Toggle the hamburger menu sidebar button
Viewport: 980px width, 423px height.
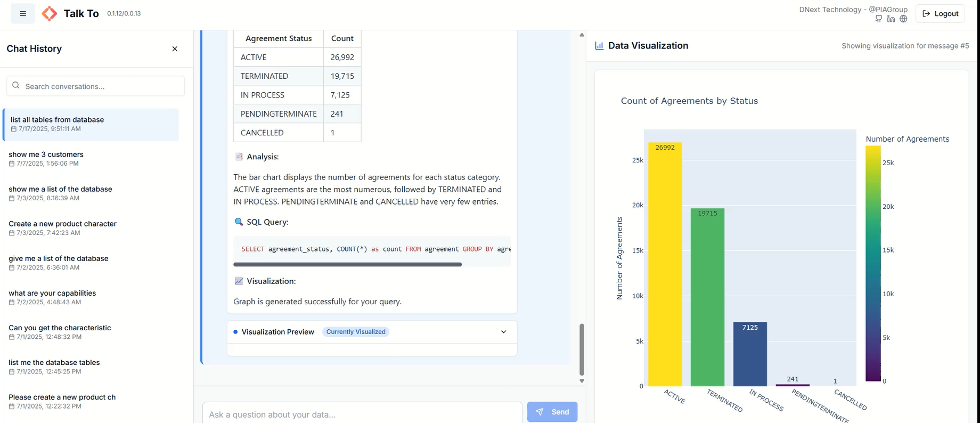(23, 14)
